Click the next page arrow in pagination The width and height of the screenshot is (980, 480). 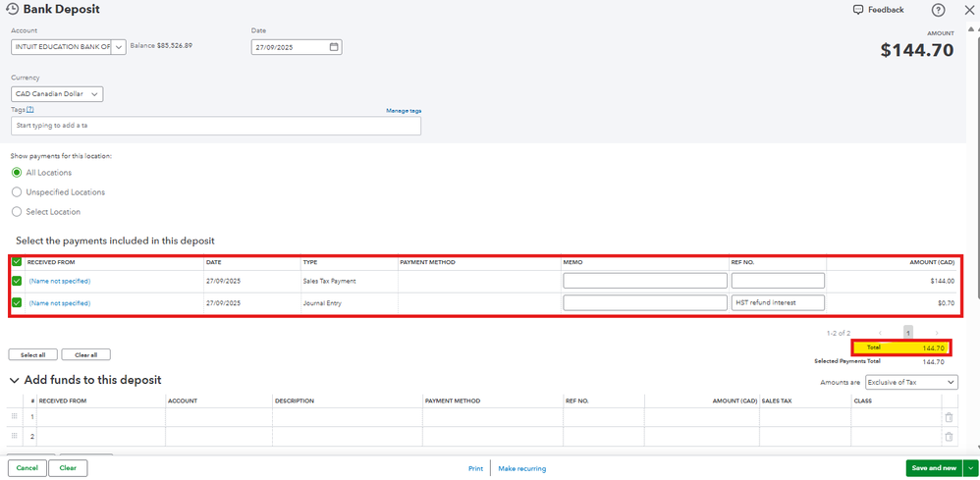point(936,333)
